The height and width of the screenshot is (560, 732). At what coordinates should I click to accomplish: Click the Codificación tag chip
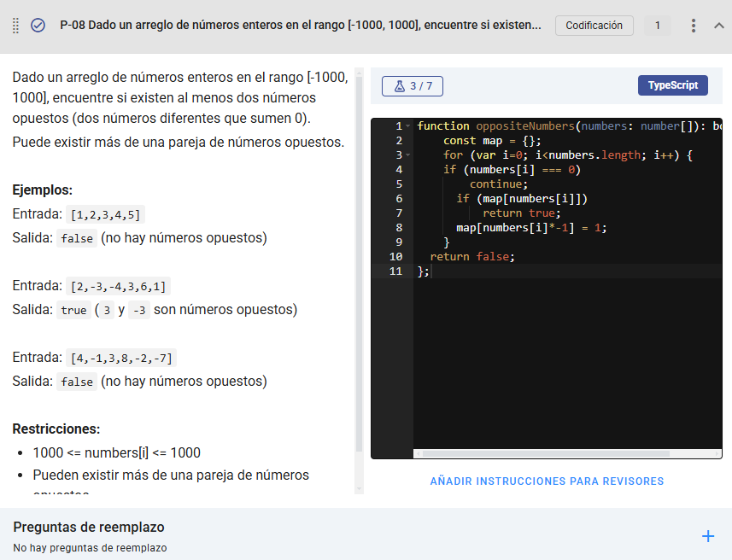(x=594, y=26)
